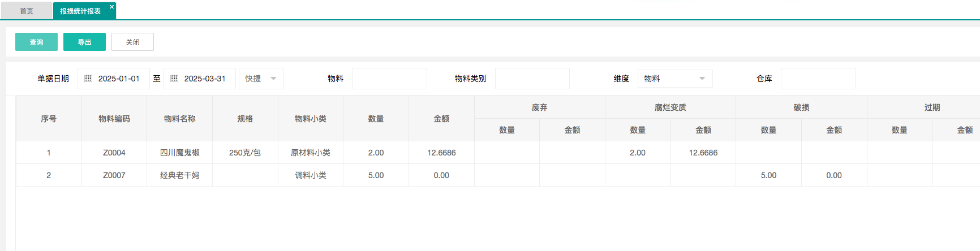
Task: Select the row with code Z0004
Action: (114, 153)
